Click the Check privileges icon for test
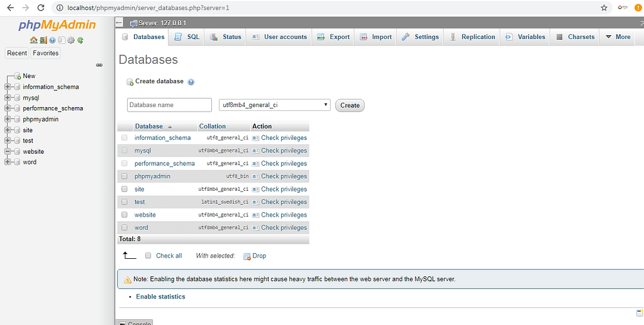644x325 pixels. [x=255, y=202]
